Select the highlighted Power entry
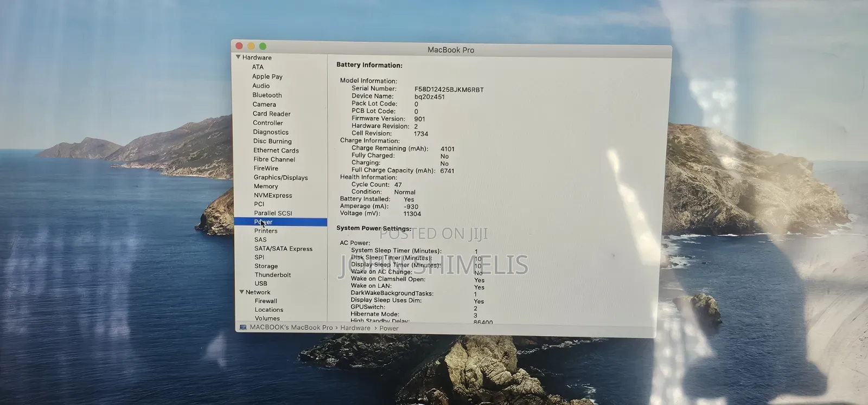Viewport: 868px width, 405px height. click(x=281, y=222)
